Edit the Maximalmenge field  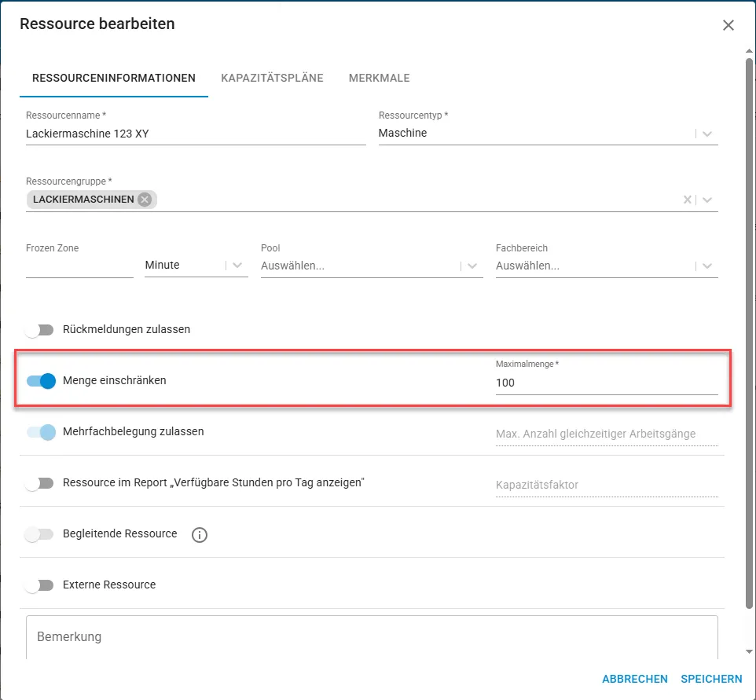point(607,383)
